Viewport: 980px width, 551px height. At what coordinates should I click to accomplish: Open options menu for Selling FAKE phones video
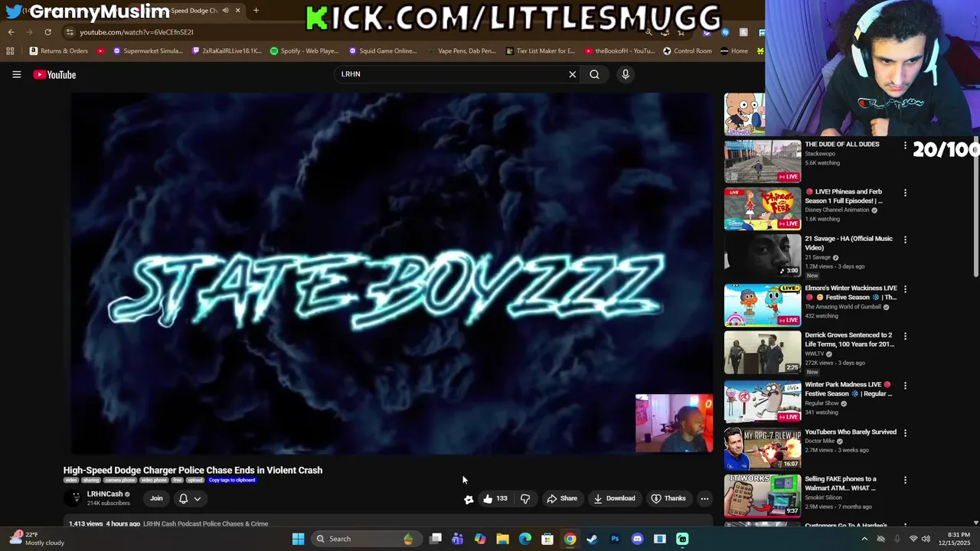pyautogui.click(x=905, y=480)
